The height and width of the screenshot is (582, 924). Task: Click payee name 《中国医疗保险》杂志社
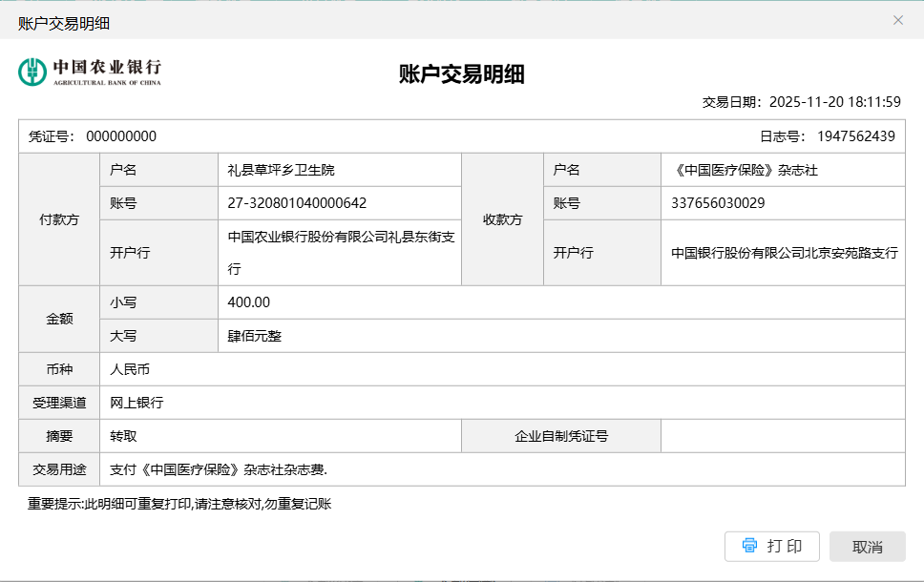click(x=745, y=170)
